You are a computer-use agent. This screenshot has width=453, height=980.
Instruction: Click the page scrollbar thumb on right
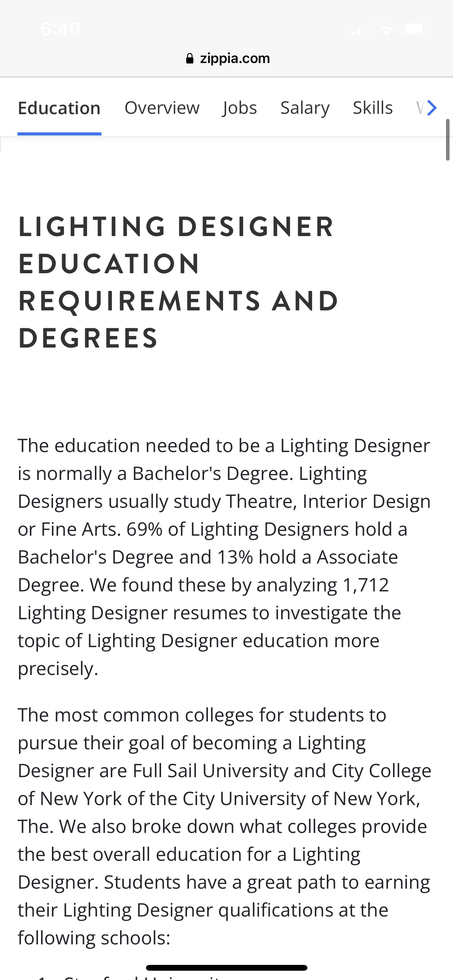click(448, 140)
